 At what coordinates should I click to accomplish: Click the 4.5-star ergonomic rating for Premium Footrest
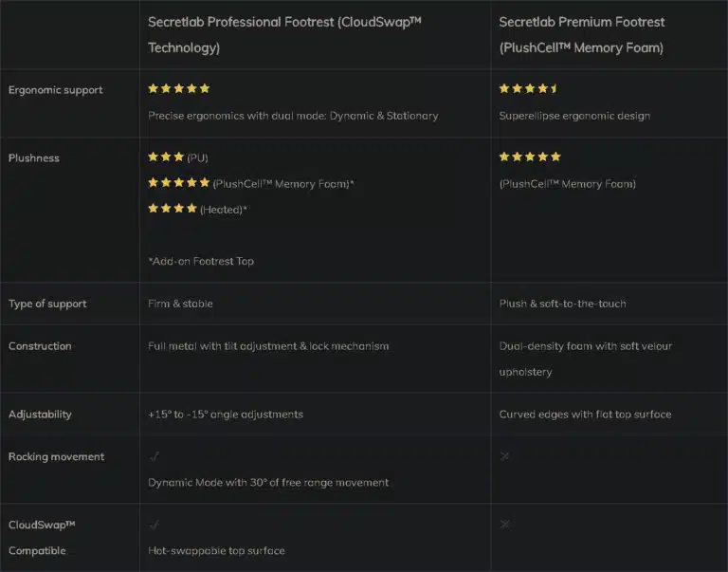(529, 89)
